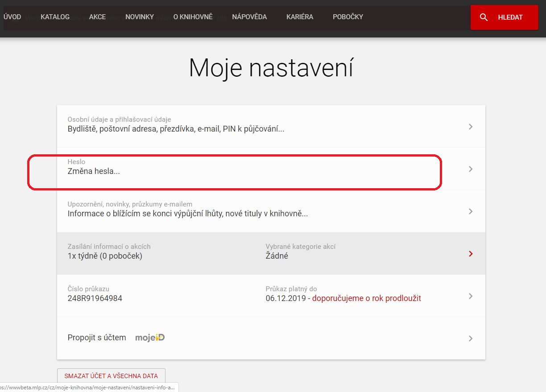Open O KNIHOVNĚ menu item
This screenshot has width=546, height=392.
(x=193, y=17)
